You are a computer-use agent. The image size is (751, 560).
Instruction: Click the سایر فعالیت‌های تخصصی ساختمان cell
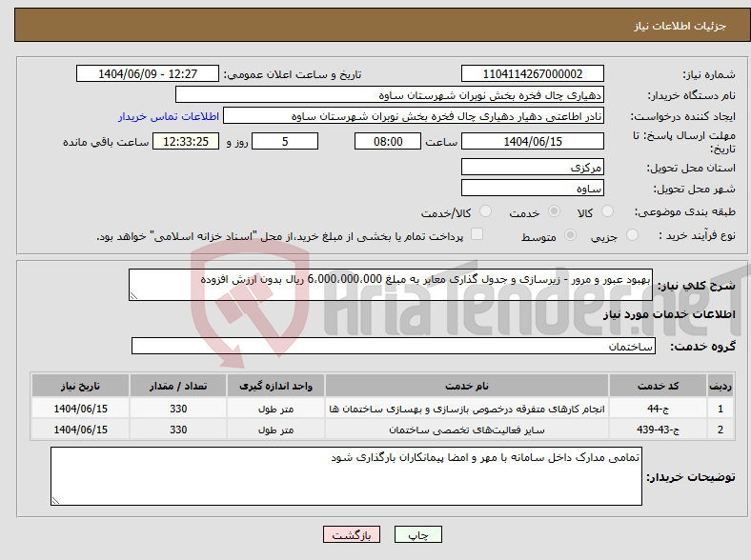[x=467, y=430]
